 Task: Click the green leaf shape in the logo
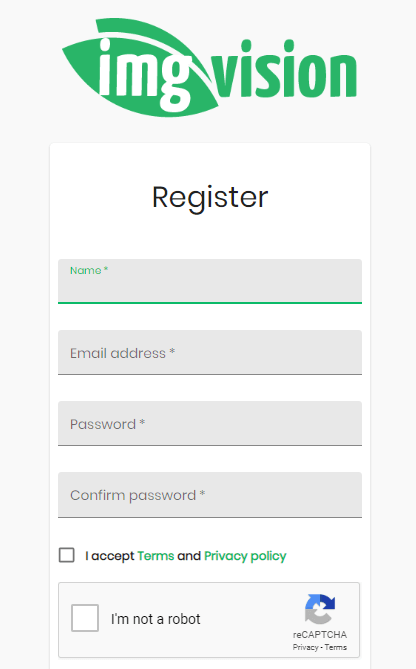point(141,68)
